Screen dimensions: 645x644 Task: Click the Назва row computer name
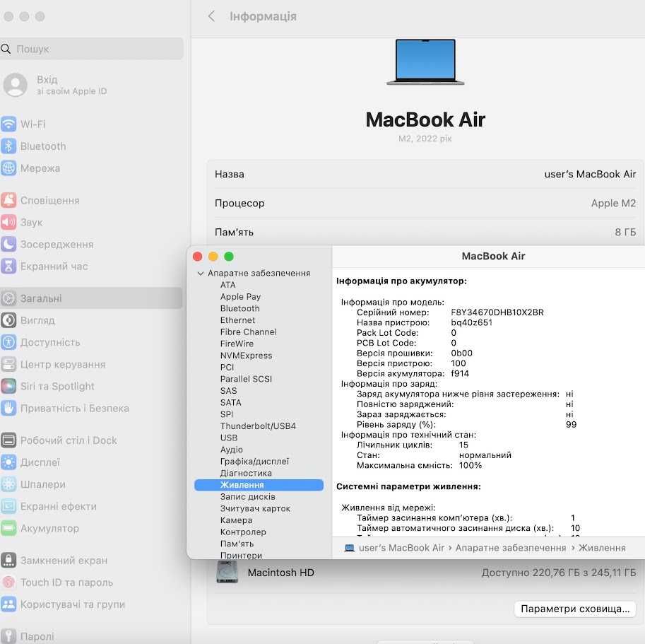point(590,174)
